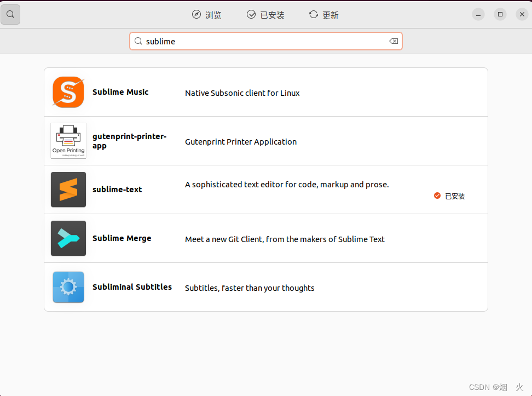This screenshot has height=396, width=532.
Task: Click the Subliminal Subtitles gear icon
Action: click(x=68, y=287)
